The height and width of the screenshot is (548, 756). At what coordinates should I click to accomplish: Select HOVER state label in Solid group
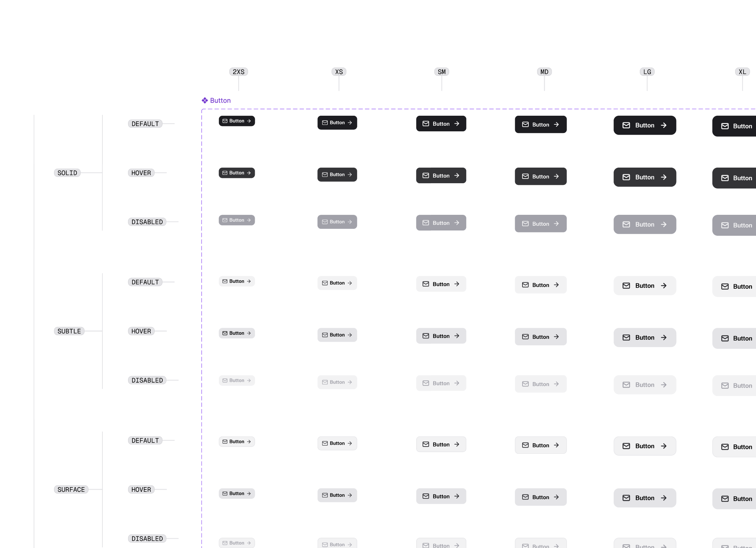click(x=141, y=173)
